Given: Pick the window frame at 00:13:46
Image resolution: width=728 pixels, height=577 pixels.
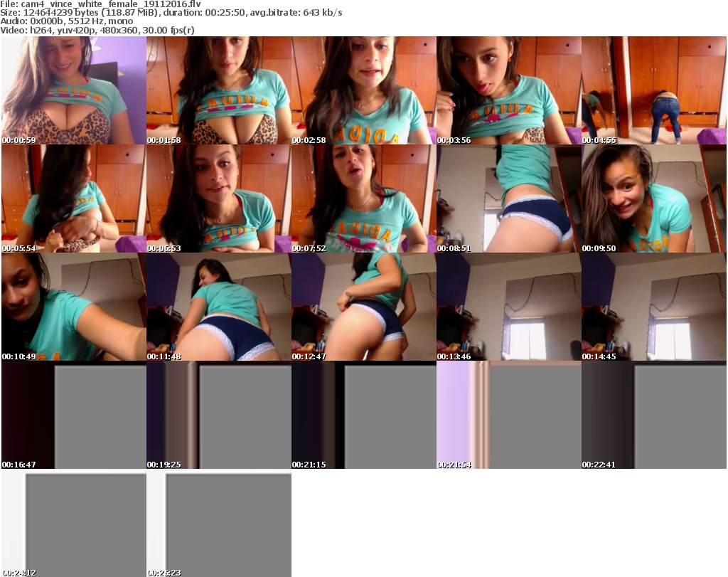Looking at the screenshot, I should tap(509, 307).
